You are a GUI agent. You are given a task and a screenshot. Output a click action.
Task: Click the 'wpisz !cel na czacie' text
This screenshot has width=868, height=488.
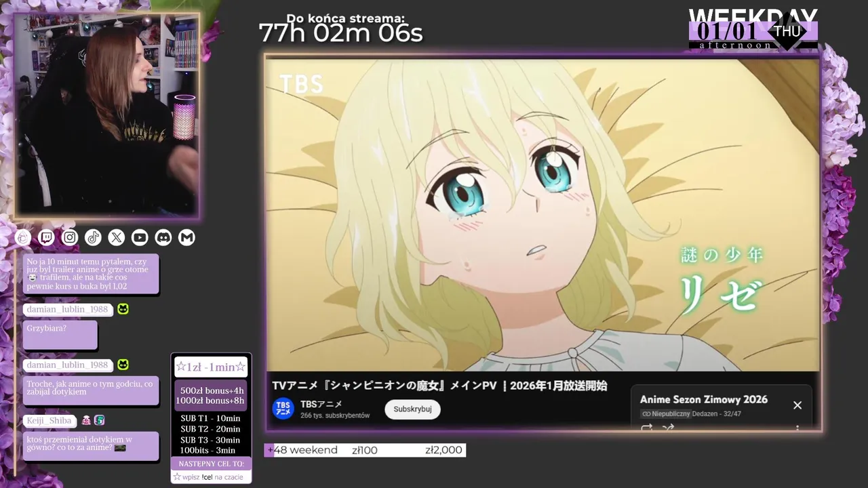(212, 477)
